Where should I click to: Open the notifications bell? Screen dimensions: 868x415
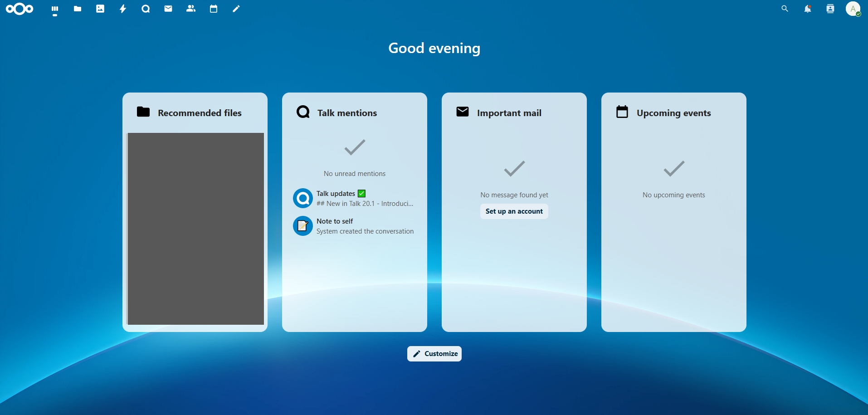pyautogui.click(x=807, y=9)
